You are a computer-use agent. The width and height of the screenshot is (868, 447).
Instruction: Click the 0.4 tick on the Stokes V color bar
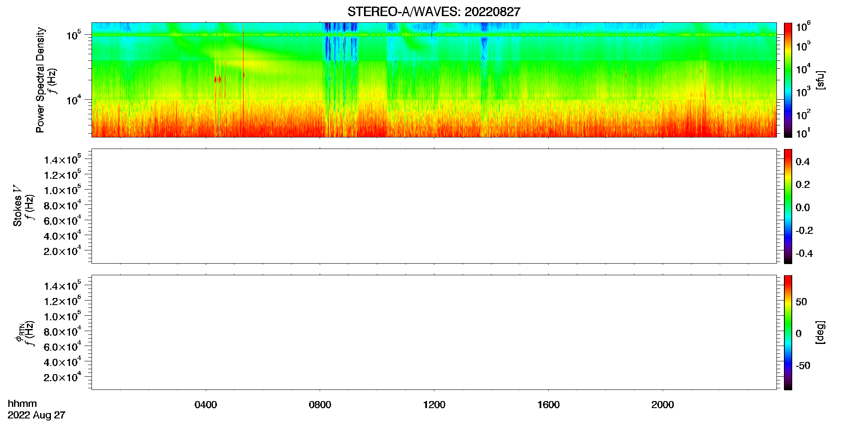coord(803,162)
